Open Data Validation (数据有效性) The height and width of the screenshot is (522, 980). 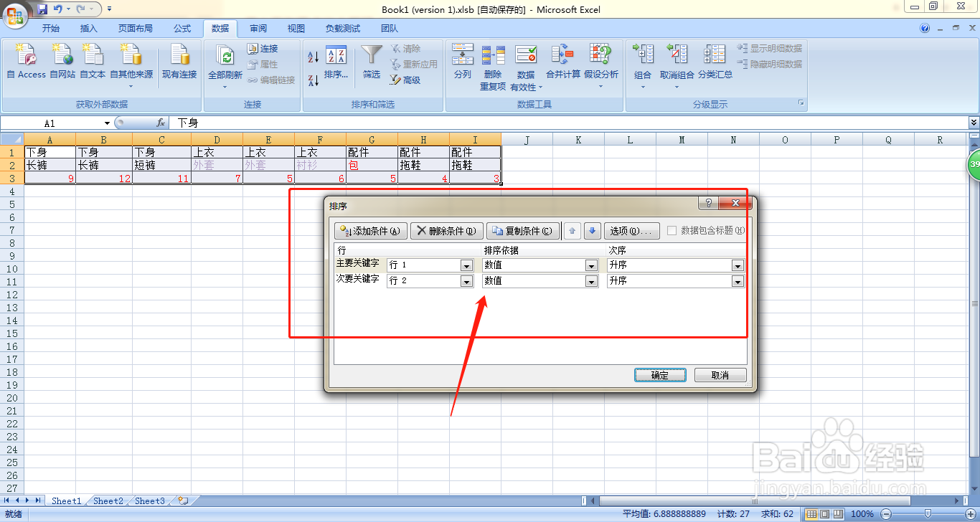(526, 67)
